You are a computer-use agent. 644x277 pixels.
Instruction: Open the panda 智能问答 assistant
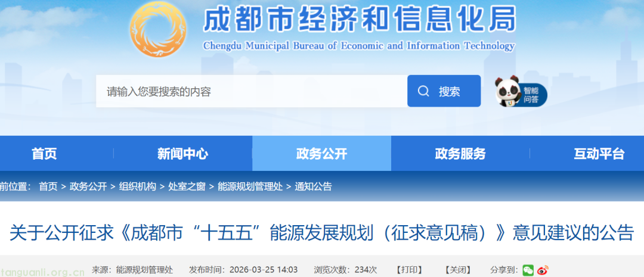click(519, 92)
